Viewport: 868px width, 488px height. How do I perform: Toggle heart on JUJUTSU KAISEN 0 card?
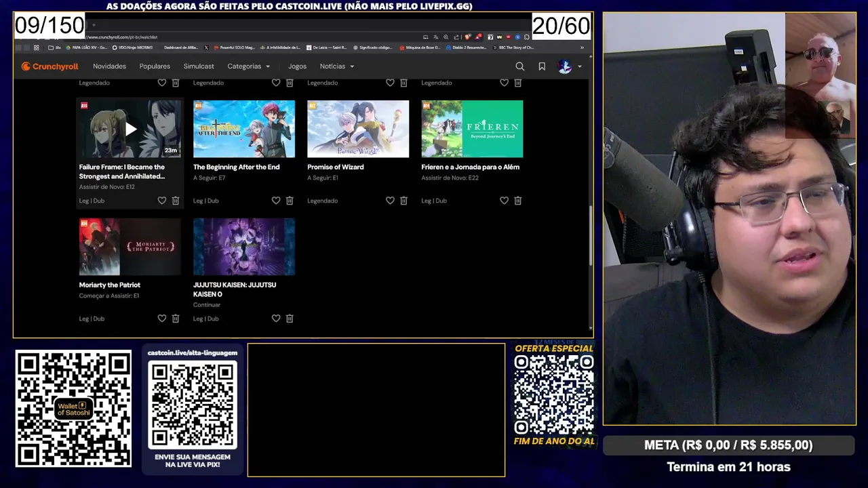(276, 319)
